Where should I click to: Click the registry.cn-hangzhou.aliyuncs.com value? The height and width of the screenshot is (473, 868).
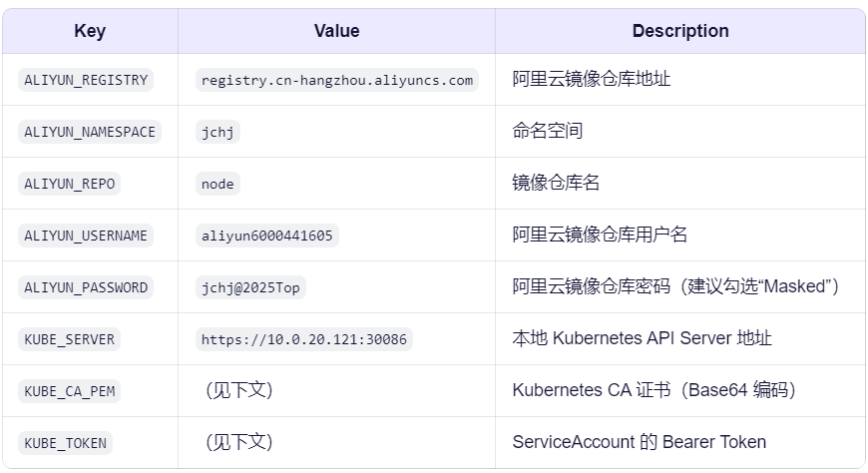336,80
